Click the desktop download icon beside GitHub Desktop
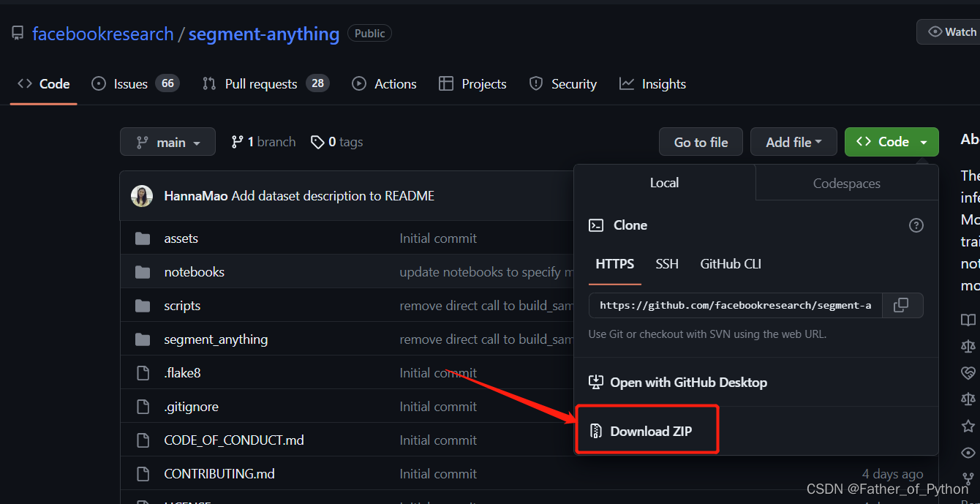Viewport: 980px width, 504px height. tap(596, 382)
